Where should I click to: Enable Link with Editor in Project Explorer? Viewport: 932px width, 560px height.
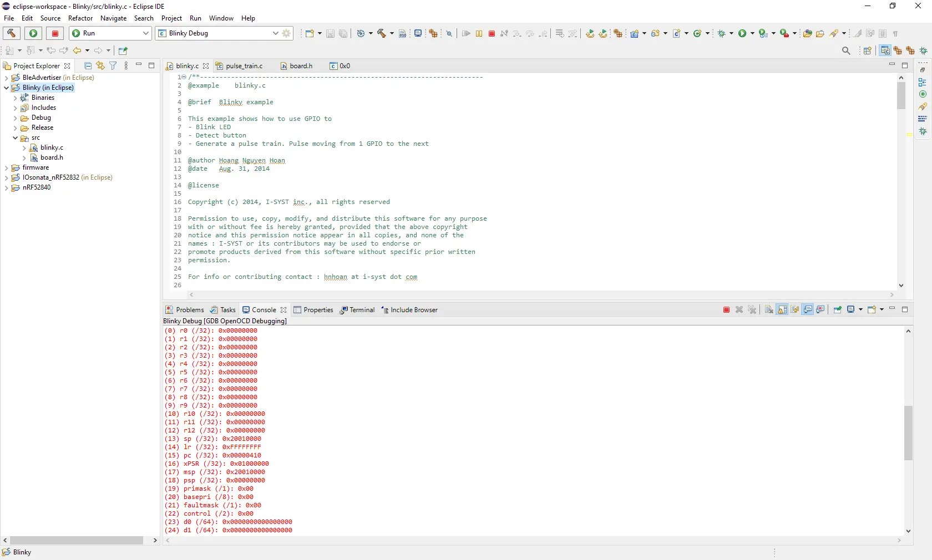tap(100, 66)
